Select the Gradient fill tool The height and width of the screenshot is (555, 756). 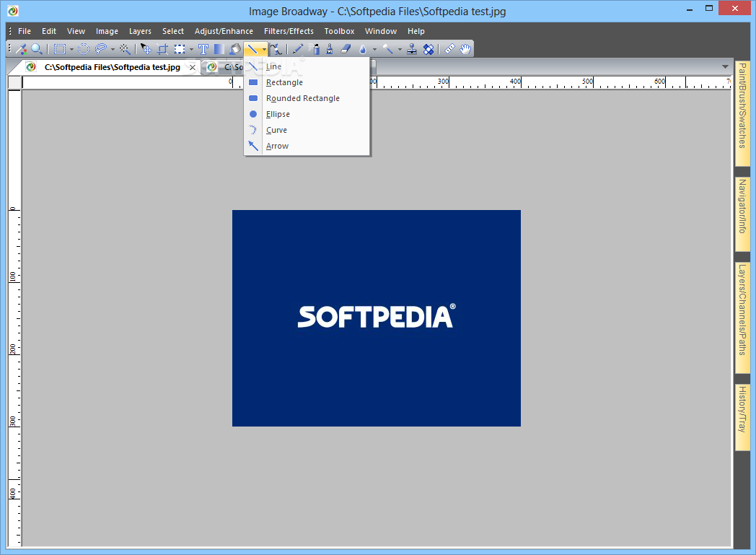[219, 48]
